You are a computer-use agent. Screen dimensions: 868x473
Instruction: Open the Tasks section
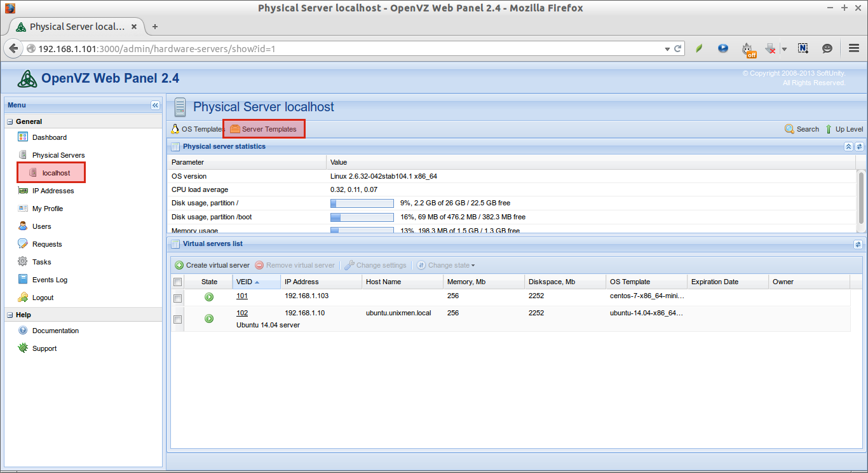(42, 262)
